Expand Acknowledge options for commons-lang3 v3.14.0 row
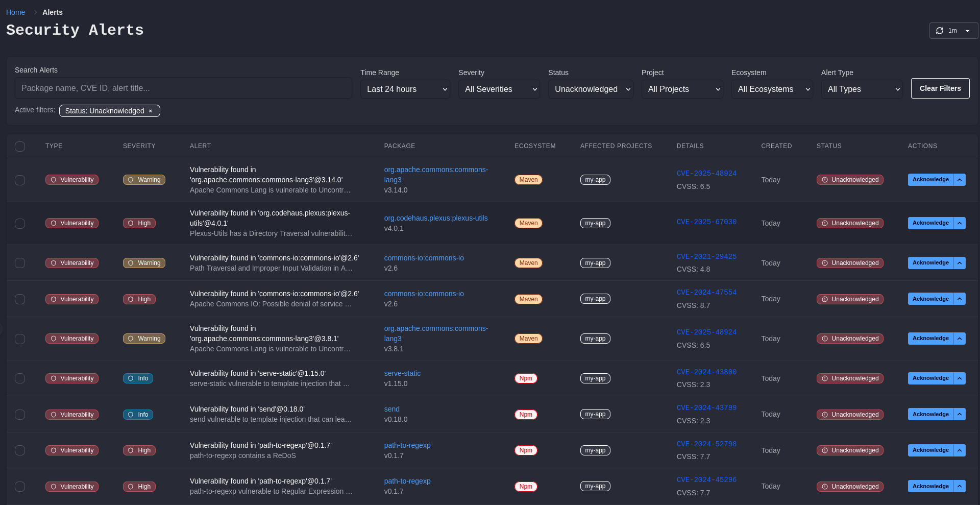980x505 pixels. 960,180
